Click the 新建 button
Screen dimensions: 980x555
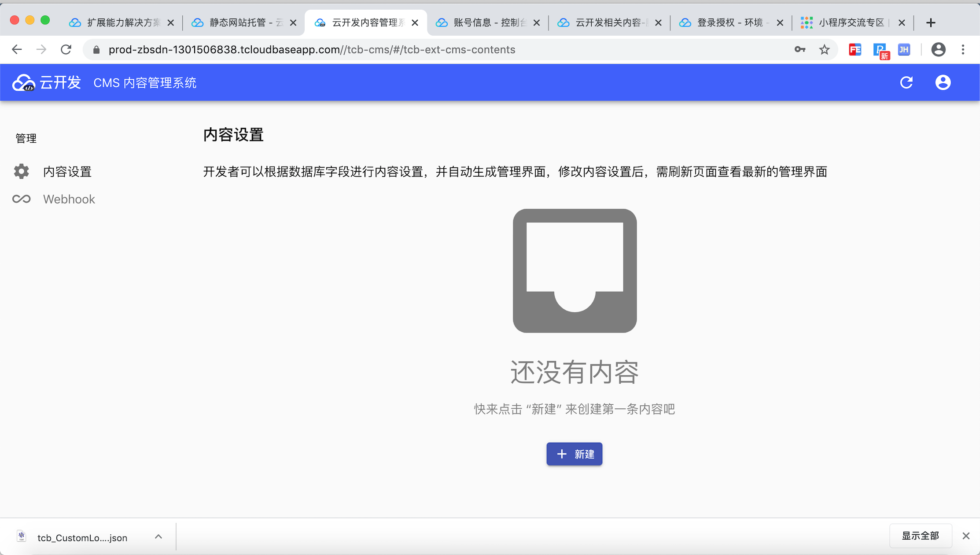click(574, 454)
